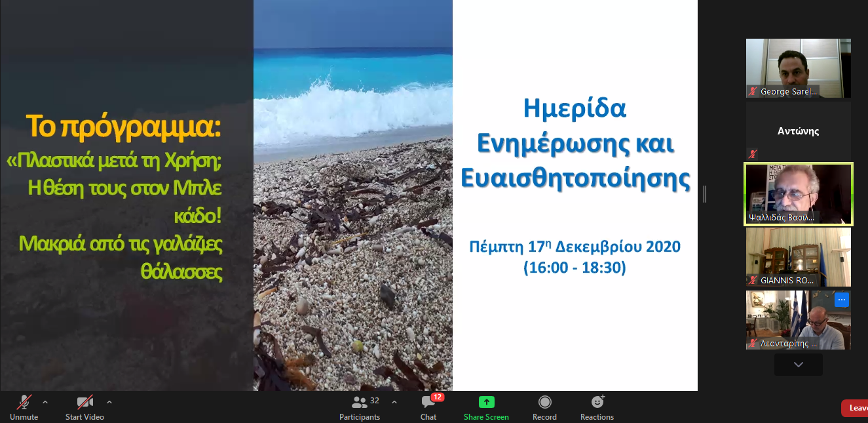The width and height of the screenshot is (868, 423).
Task: Open the Participants panel
Action: pos(360,406)
